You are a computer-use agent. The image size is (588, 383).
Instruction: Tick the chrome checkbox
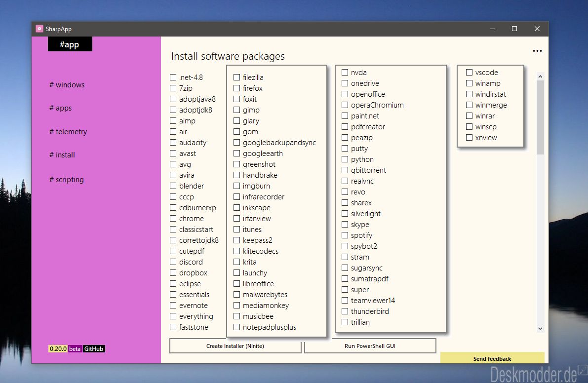pos(173,219)
